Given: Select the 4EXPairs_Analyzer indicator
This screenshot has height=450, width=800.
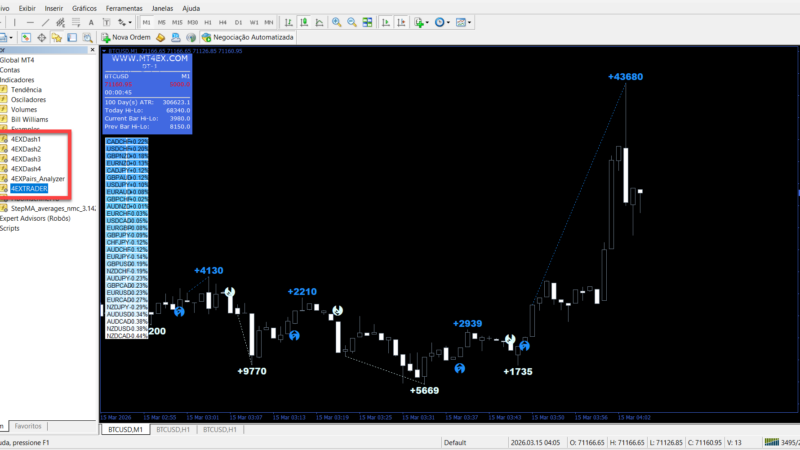Looking at the screenshot, I should (38, 179).
